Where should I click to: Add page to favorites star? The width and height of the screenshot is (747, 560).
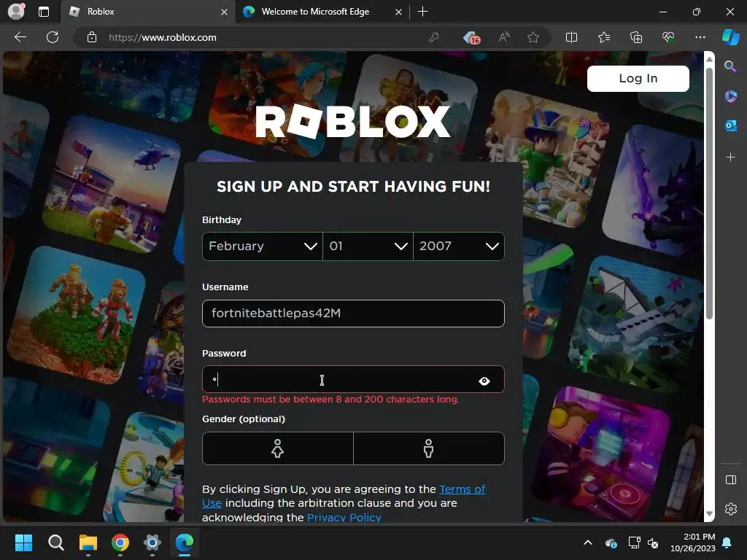[x=533, y=37]
